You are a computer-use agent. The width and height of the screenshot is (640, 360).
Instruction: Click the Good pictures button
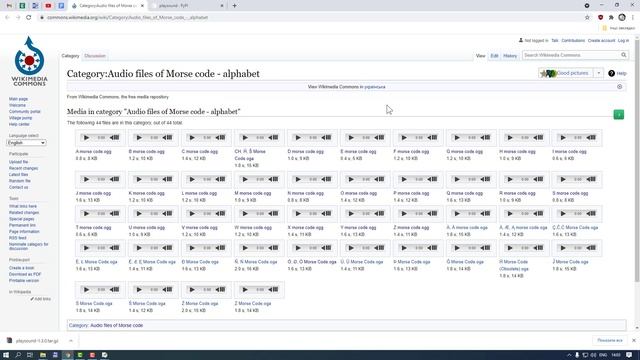566,73
